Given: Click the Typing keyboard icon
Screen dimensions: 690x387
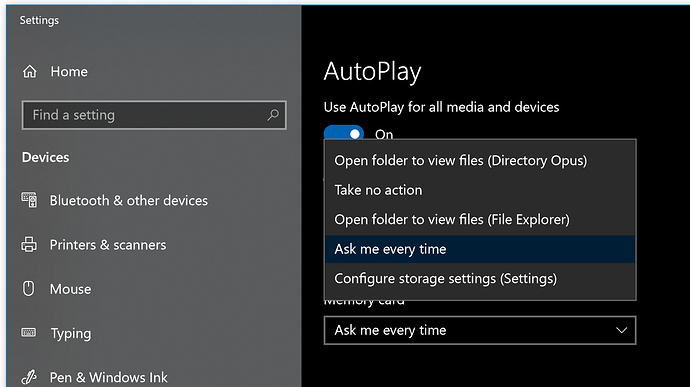Looking at the screenshot, I should (29, 332).
